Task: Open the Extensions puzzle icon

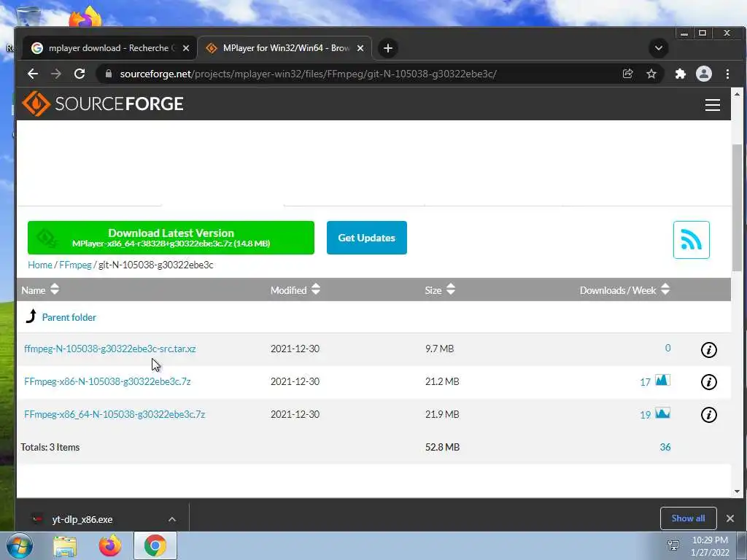Action: pos(681,74)
